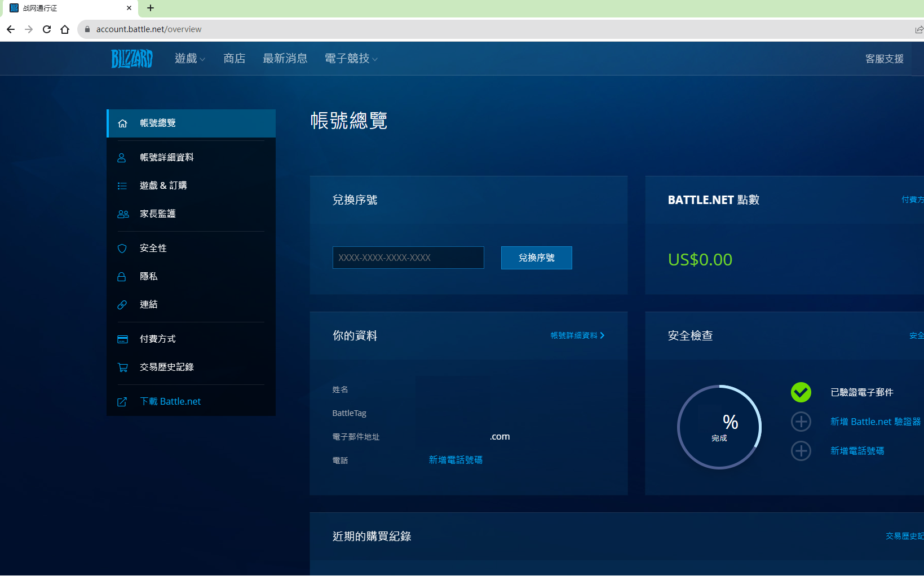Click the 付費方式 credit card icon
The height and width of the screenshot is (576, 924).
click(x=122, y=339)
